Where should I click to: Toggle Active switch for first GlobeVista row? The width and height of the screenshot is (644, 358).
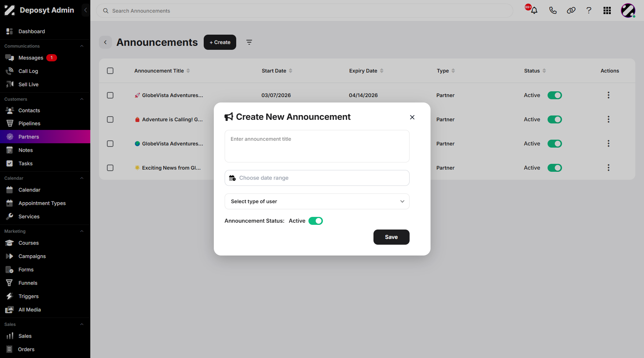555,95
